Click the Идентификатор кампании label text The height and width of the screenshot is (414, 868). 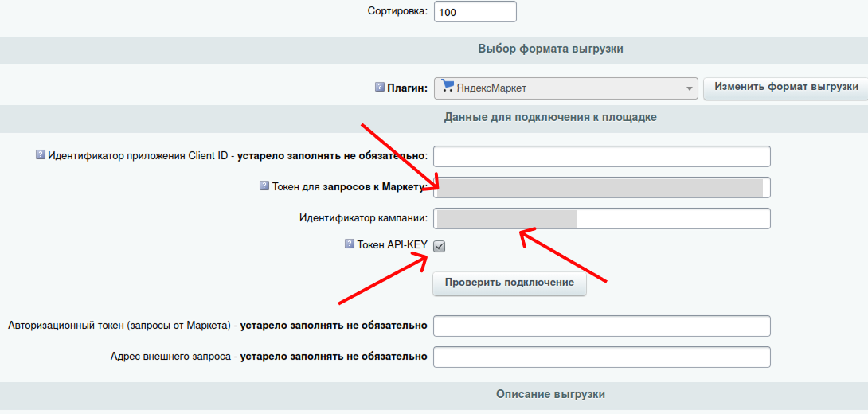click(363, 217)
